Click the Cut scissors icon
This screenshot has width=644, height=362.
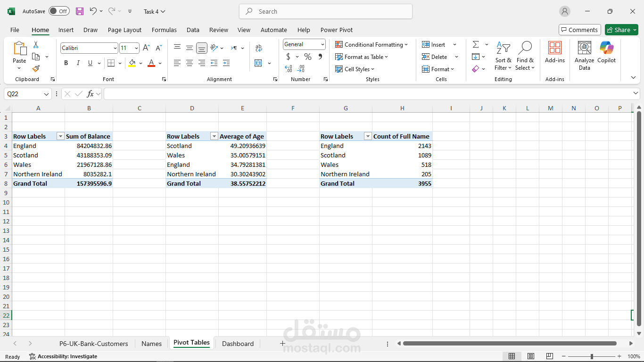[x=36, y=45]
